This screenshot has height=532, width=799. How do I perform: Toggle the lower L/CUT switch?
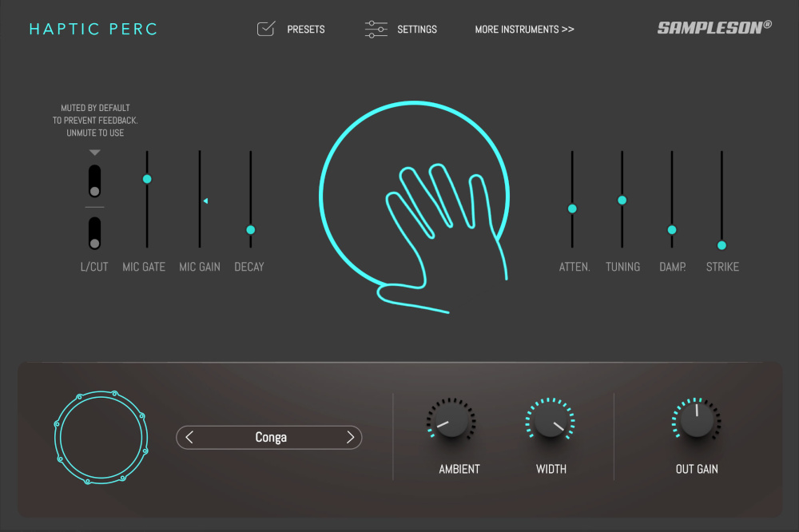pyautogui.click(x=94, y=232)
